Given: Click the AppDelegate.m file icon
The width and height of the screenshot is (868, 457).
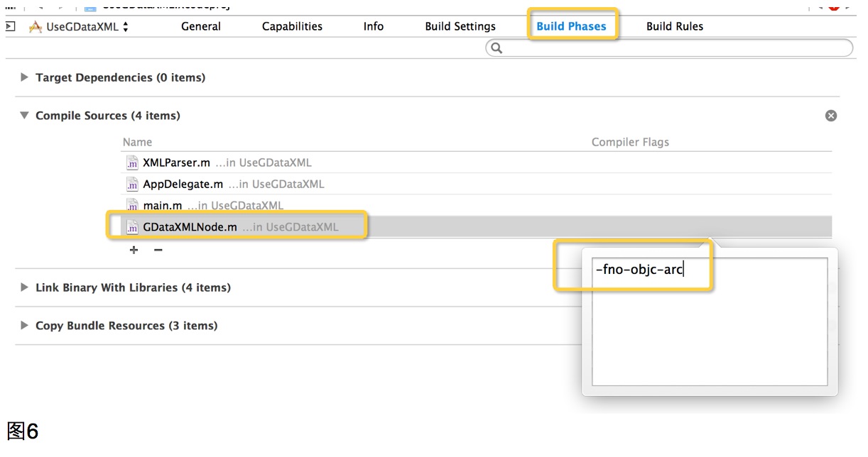Looking at the screenshot, I should coord(132,185).
